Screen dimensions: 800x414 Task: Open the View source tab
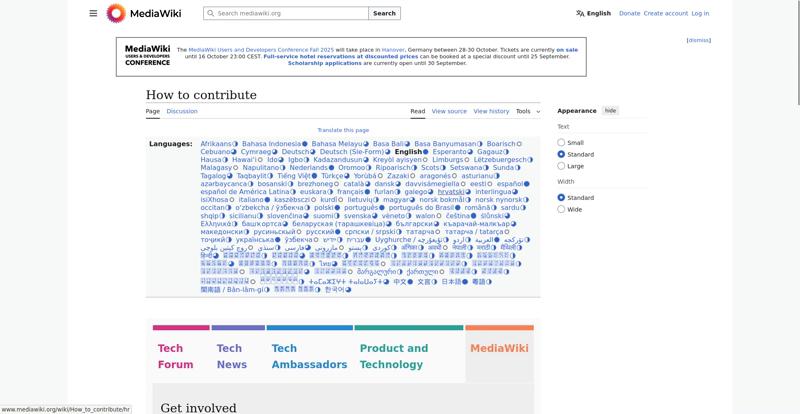pos(449,111)
